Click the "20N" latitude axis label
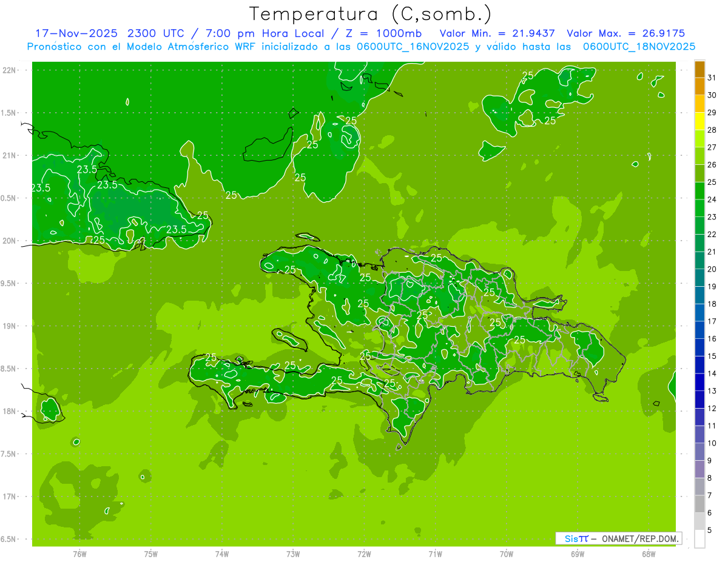 (x=10, y=241)
